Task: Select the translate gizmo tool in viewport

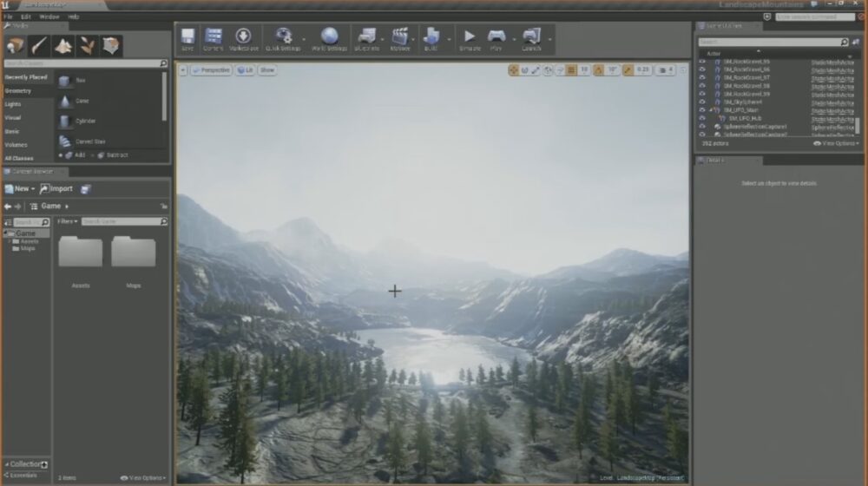Action: pos(514,70)
